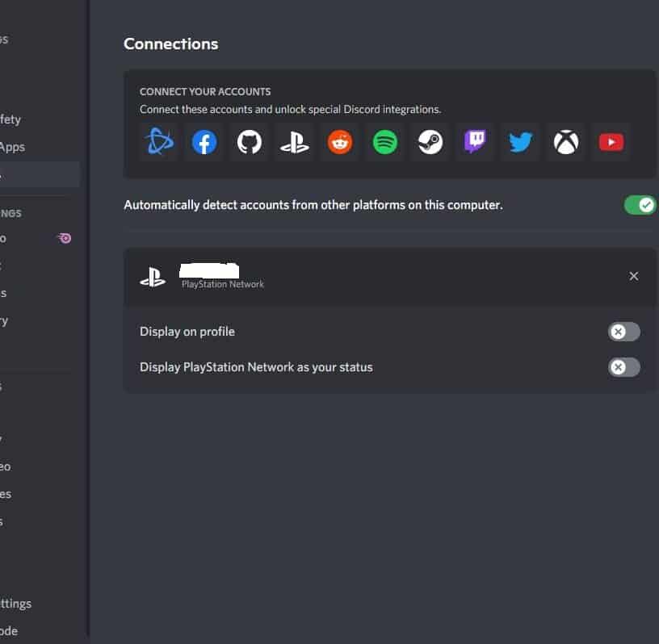
Task: Connect an Xbox account
Action: [x=566, y=142]
